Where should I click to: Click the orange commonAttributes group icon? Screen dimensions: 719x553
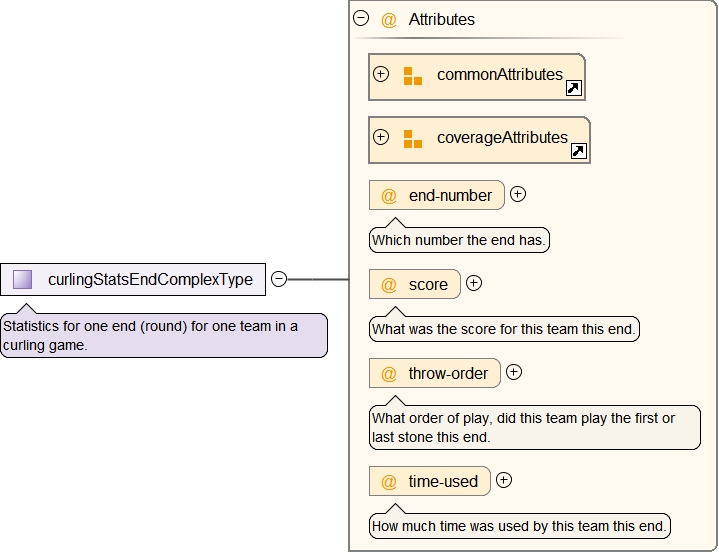click(x=413, y=76)
